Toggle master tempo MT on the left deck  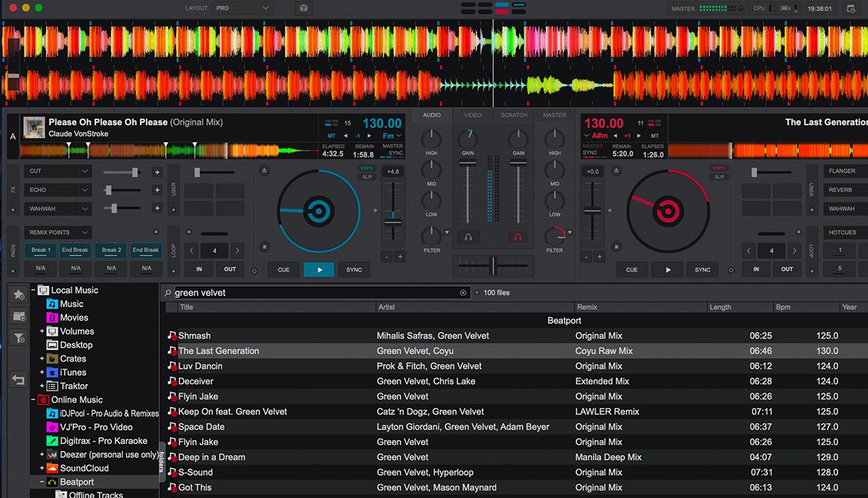tap(331, 136)
